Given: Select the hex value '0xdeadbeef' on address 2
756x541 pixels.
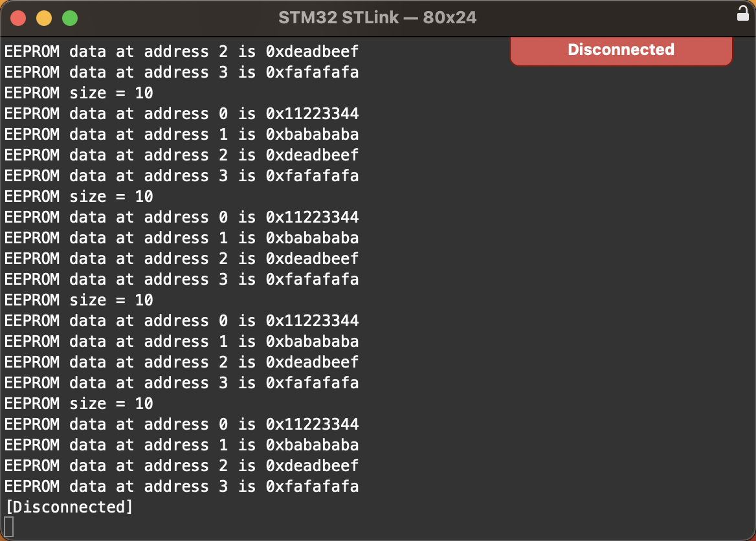Looking at the screenshot, I should pyautogui.click(x=312, y=51).
